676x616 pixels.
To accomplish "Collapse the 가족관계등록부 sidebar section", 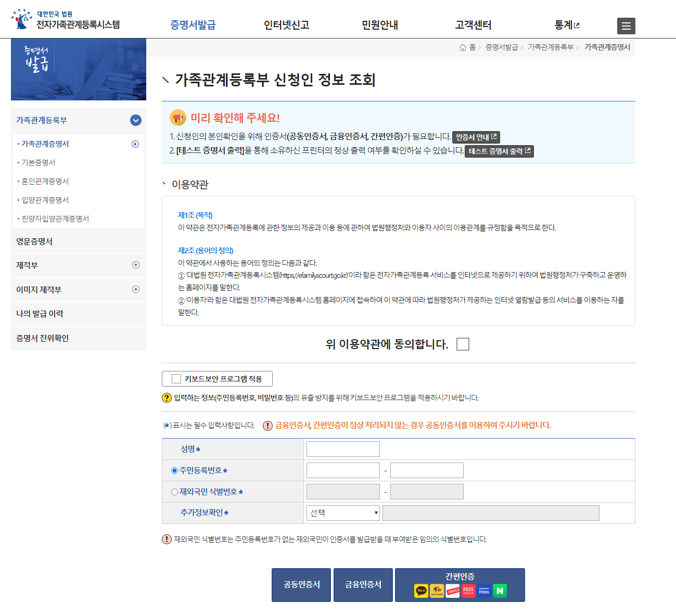I will tap(136, 120).
